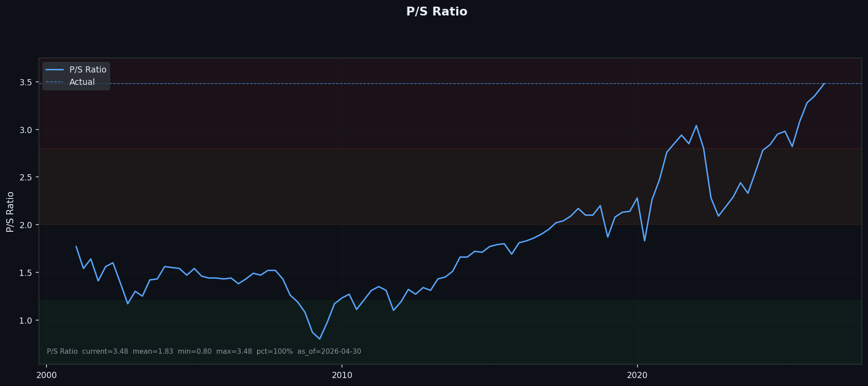868x386 pixels.
Task: Click the P/S Ratio chart title
Action: 436,12
